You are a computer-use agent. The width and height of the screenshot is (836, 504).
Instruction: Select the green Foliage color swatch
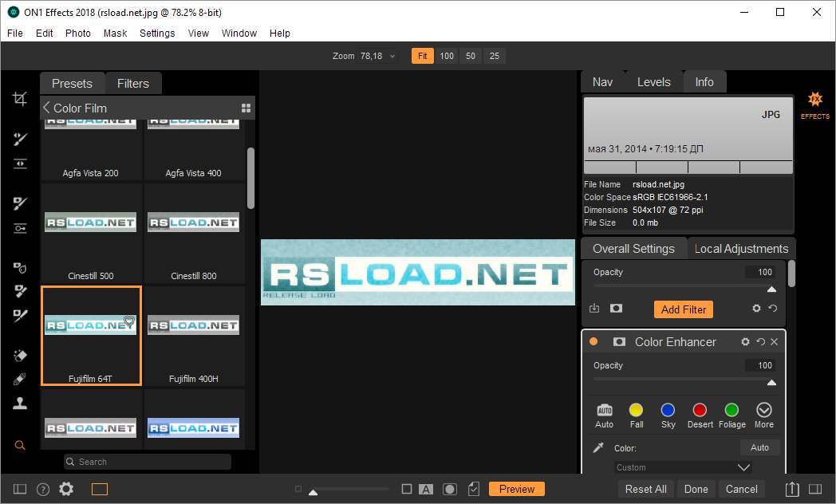tap(731, 410)
